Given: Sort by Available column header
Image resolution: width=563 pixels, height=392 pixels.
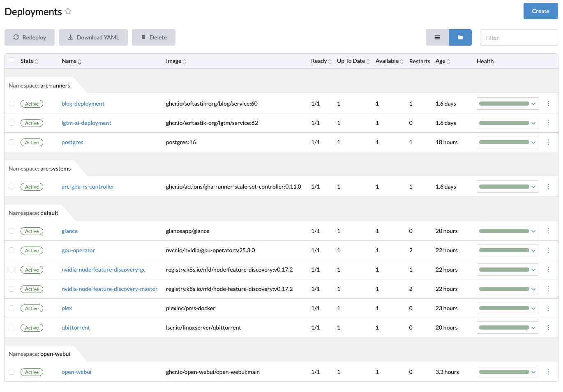Looking at the screenshot, I should pos(390,61).
